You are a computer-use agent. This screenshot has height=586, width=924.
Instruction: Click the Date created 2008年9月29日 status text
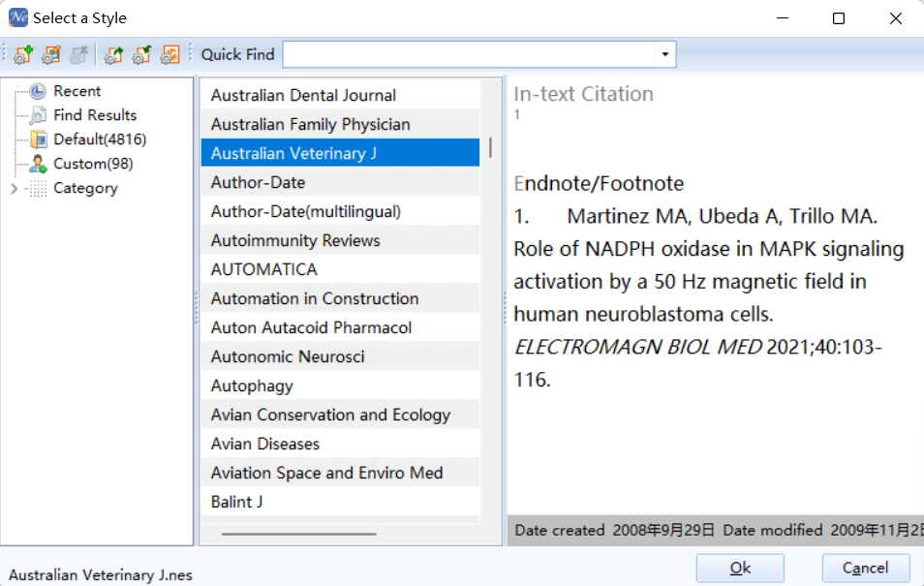[x=615, y=530]
